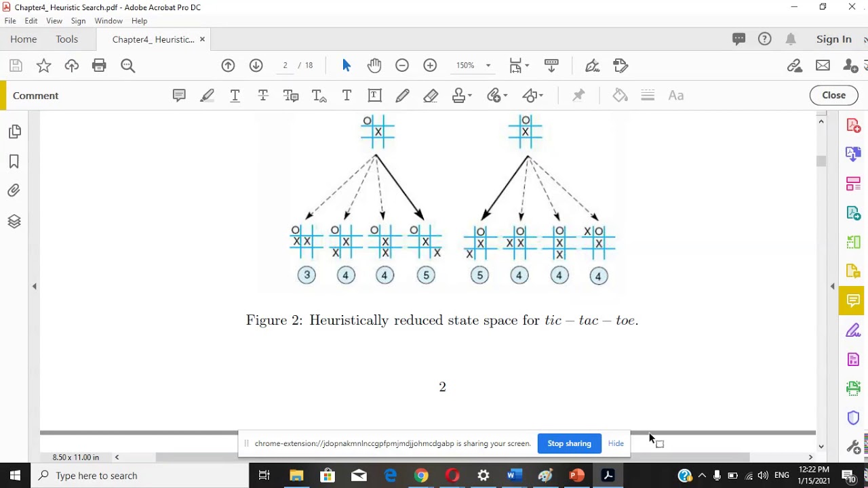Open page thumbnails panel
Screen dimensions: 868x488
coord(14,131)
